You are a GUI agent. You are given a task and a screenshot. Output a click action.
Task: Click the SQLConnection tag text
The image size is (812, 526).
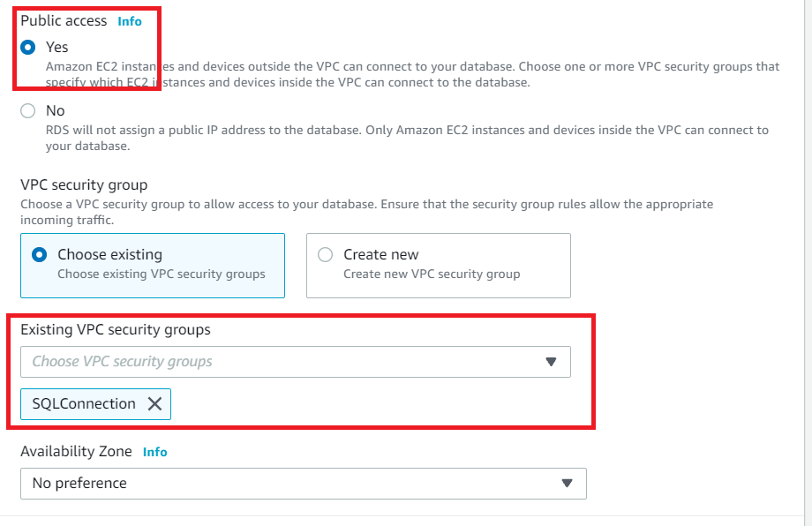(x=84, y=404)
